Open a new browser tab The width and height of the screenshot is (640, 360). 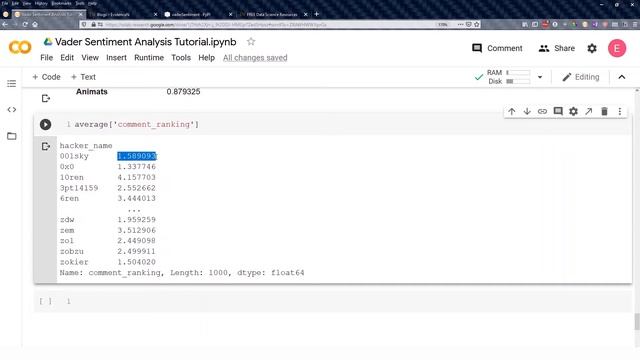(316, 14)
